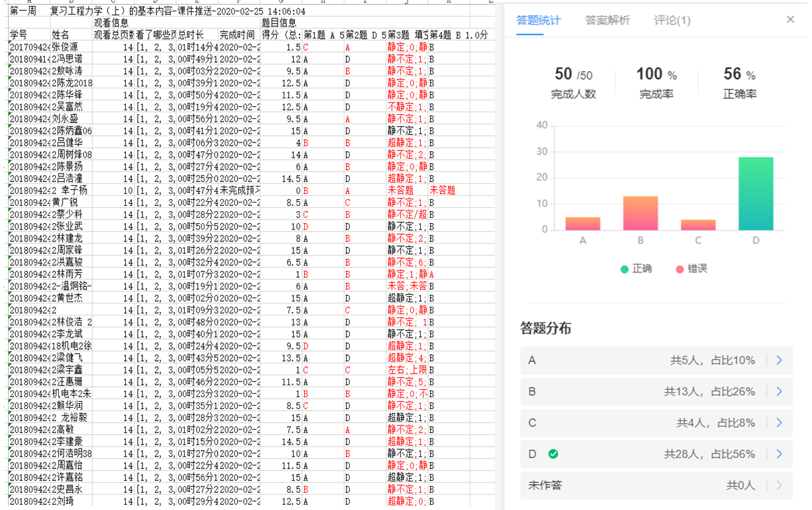Open the 评论(1) tab
This screenshot has width=812, height=510.
click(x=672, y=20)
